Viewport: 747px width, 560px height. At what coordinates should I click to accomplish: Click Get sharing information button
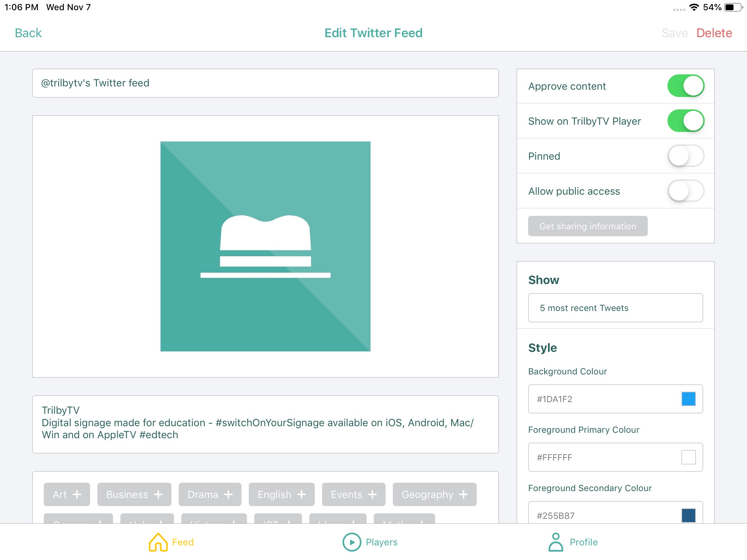pos(588,226)
